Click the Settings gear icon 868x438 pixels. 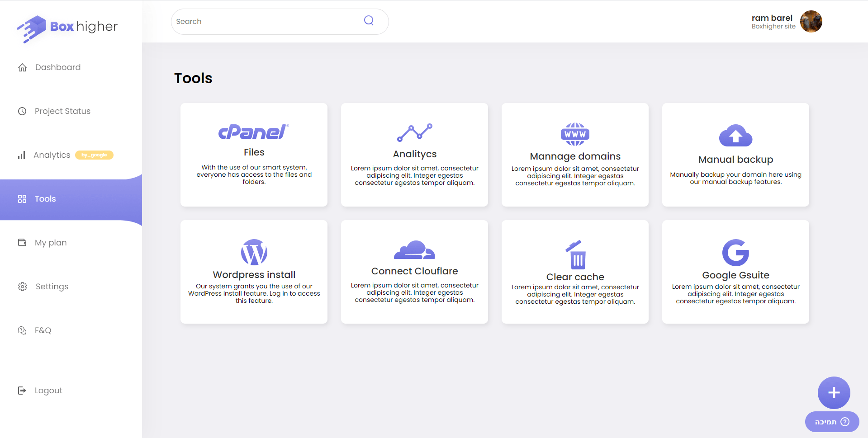23,287
